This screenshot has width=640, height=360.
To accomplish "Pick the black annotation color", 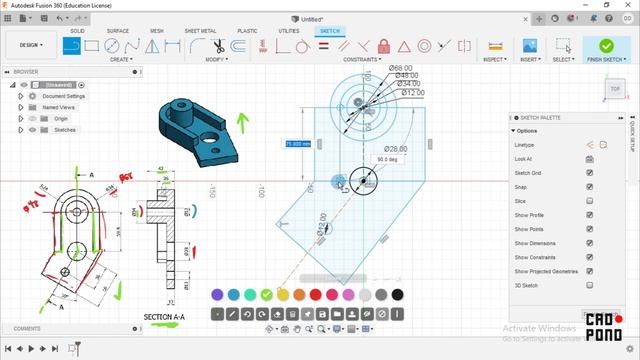I will (398, 294).
